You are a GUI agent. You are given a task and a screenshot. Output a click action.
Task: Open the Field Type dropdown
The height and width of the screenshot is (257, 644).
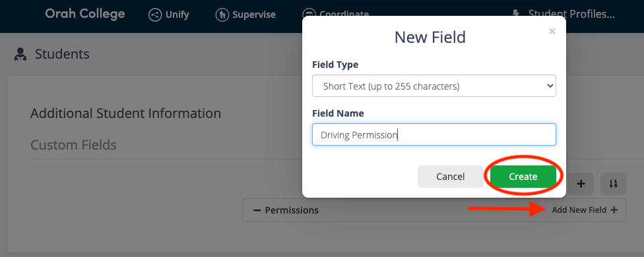[x=434, y=86]
